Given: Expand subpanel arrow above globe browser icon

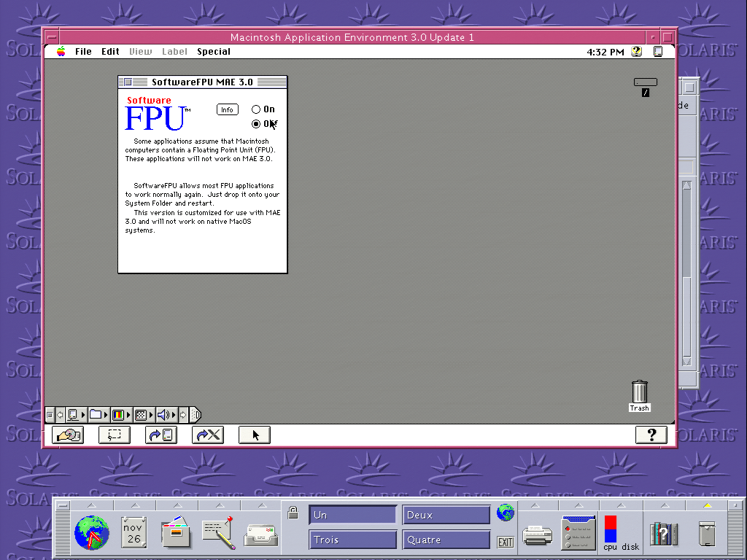Looking at the screenshot, I should click(92, 505).
